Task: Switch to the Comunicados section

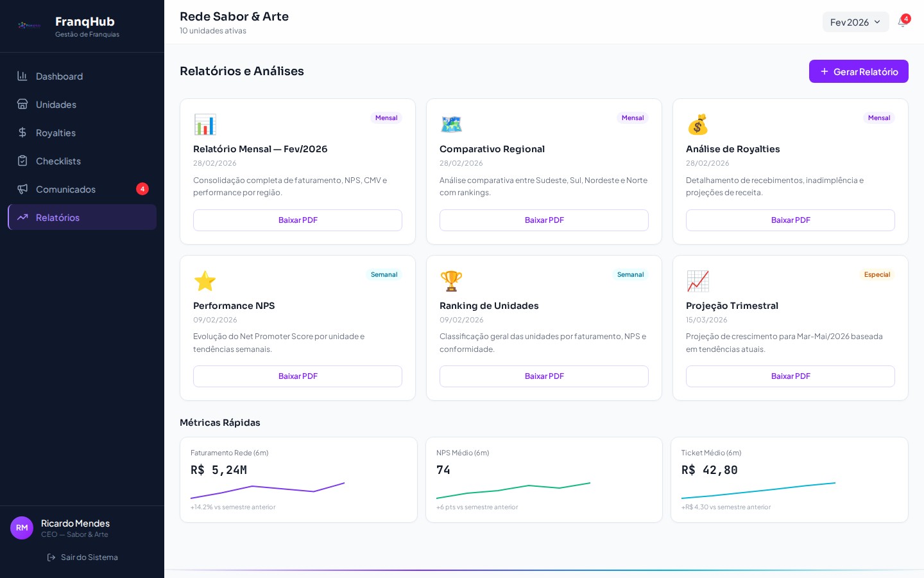Action: 65,189
